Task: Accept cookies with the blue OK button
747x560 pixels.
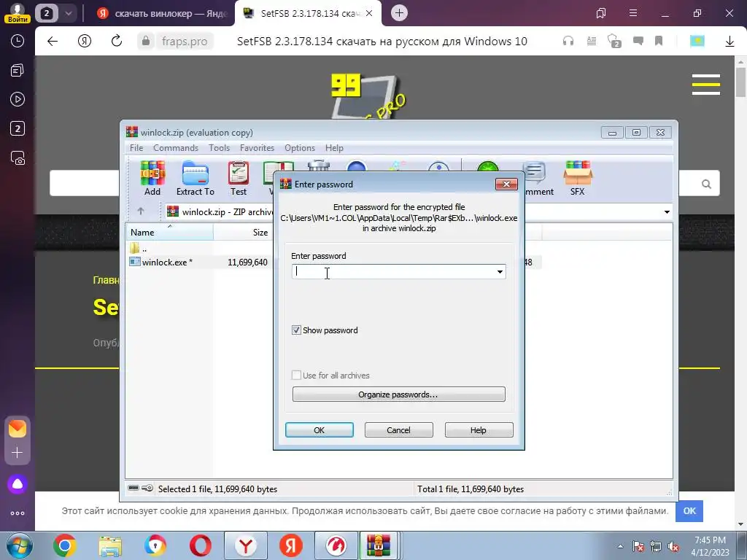Action: (689, 511)
